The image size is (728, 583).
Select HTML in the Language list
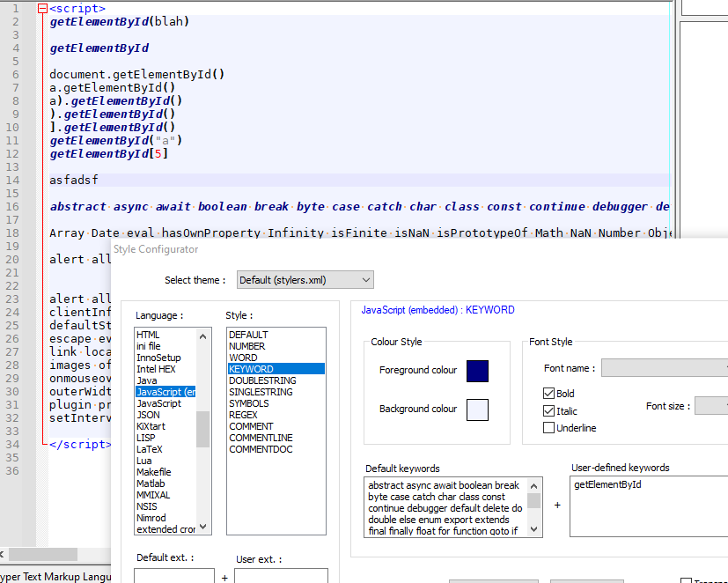(x=148, y=335)
